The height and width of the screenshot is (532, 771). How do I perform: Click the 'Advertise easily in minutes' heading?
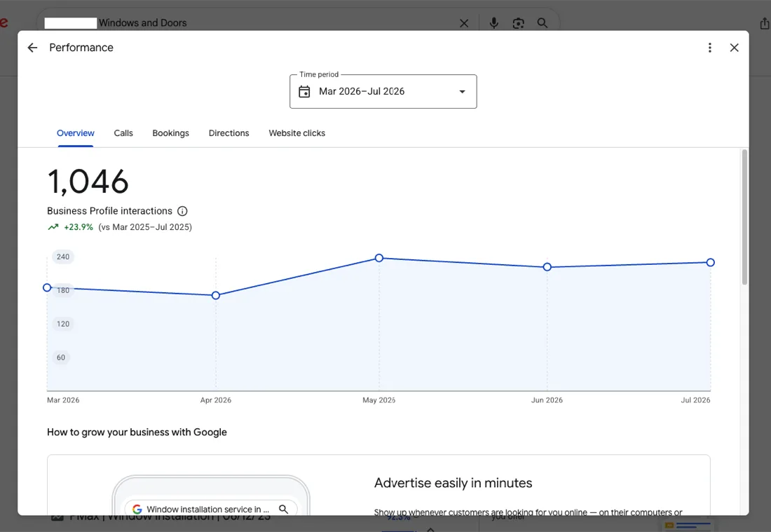[x=453, y=483]
